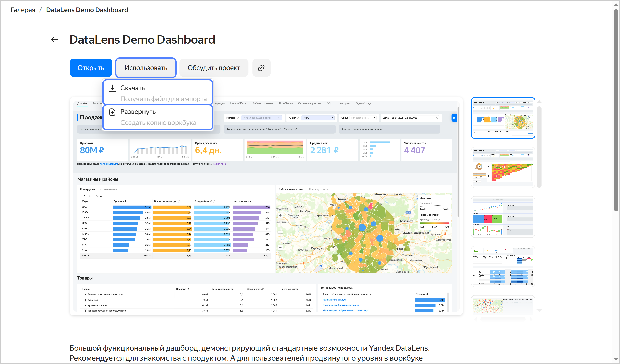This screenshot has height=364, width=620.
Task: Click the DataLens Demo Dashboard breadcrumb
Action: pyautogui.click(x=87, y=10)
